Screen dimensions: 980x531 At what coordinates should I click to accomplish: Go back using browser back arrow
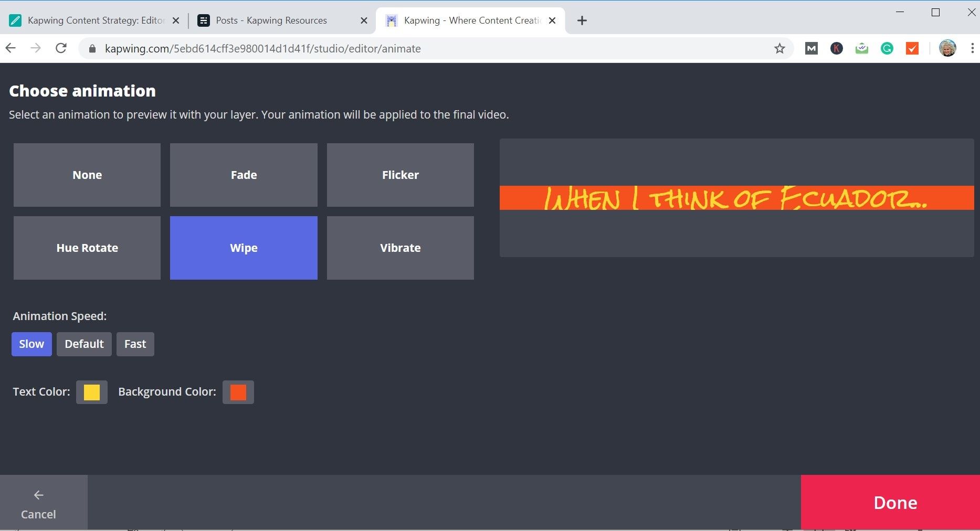11,48
